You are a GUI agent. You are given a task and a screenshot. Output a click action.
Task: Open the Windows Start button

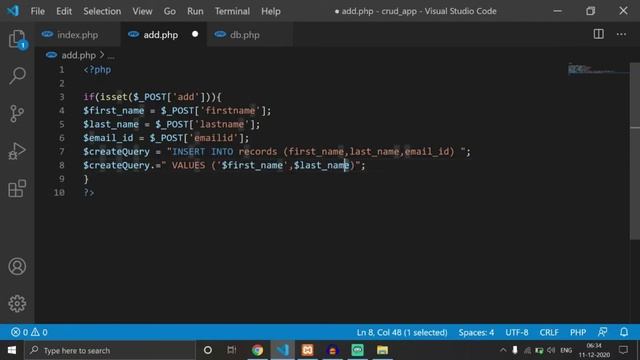coord(12,350)
